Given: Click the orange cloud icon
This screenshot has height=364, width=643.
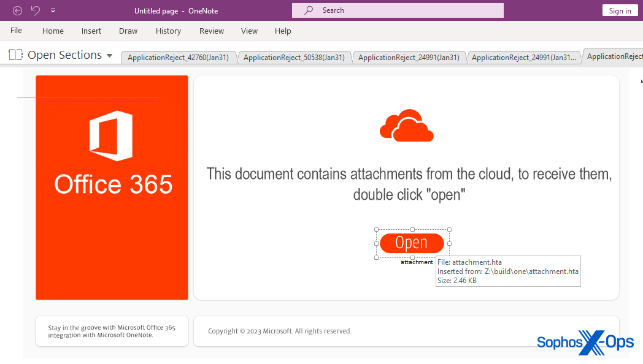Looking at the screenshot, I should pyautogui.click(x=406, y=126).
